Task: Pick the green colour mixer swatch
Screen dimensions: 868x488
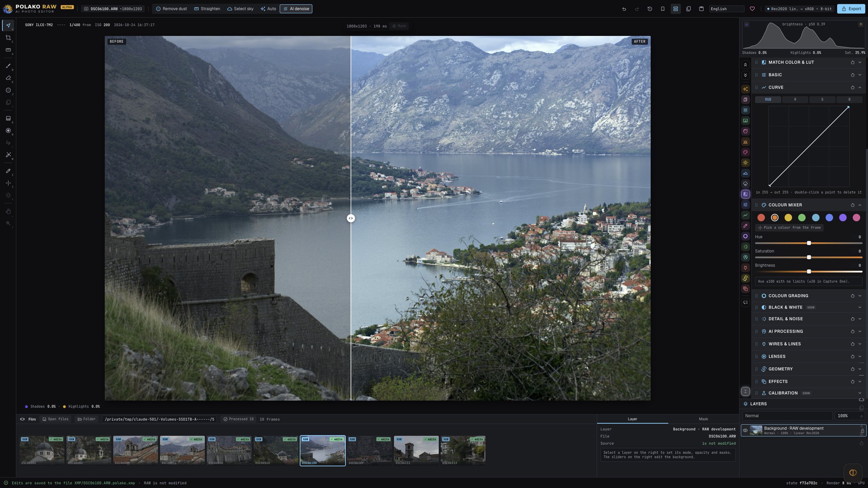Action: (802, 218)
